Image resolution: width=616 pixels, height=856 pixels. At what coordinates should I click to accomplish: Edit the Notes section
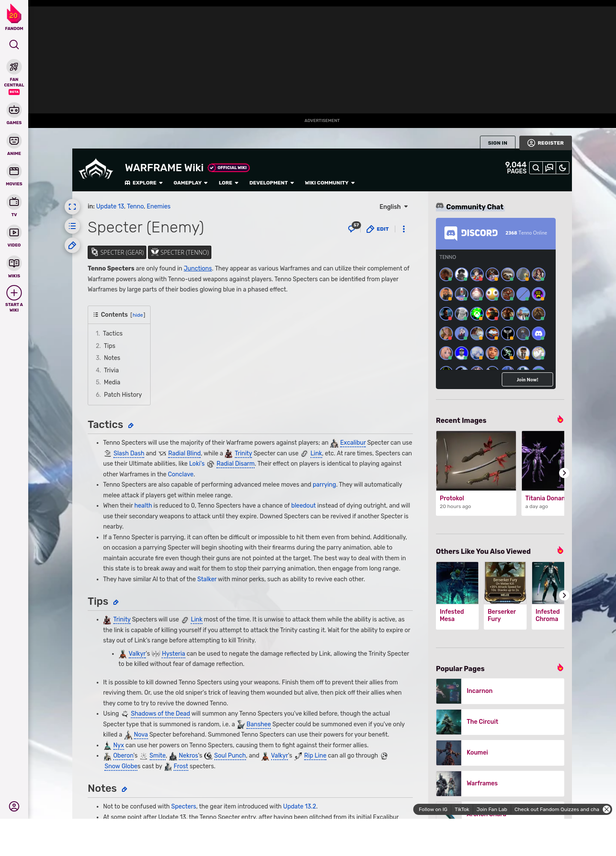(x=124, y=789)
